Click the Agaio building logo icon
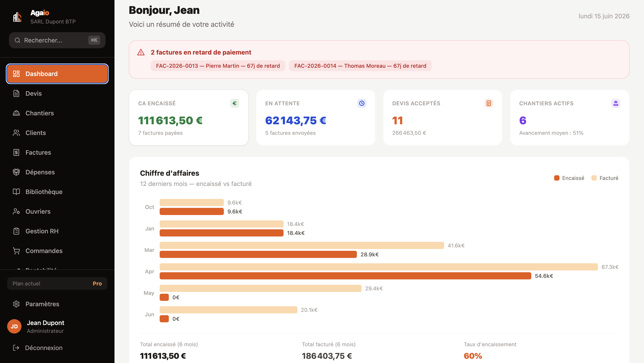The height and width of the screenshot is (363, 644). (x=17, y=17)
